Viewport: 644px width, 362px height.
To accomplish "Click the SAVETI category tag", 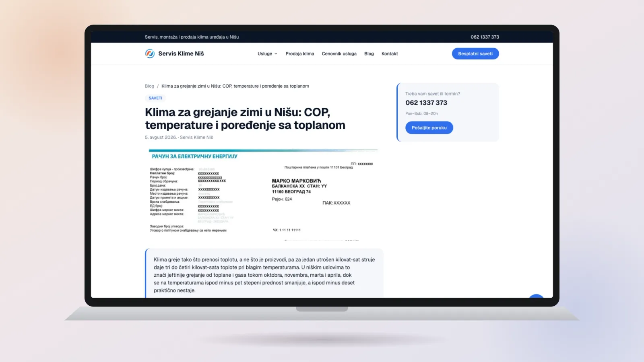I will point(155,98).
